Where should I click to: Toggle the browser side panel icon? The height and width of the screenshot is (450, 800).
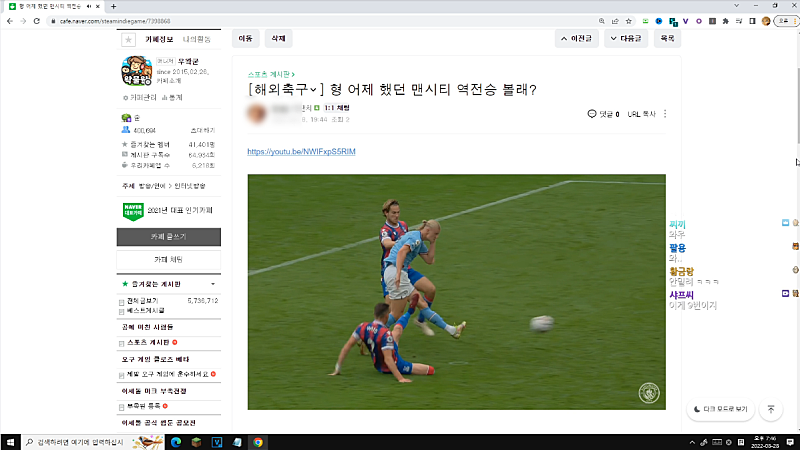click(752, 21)
